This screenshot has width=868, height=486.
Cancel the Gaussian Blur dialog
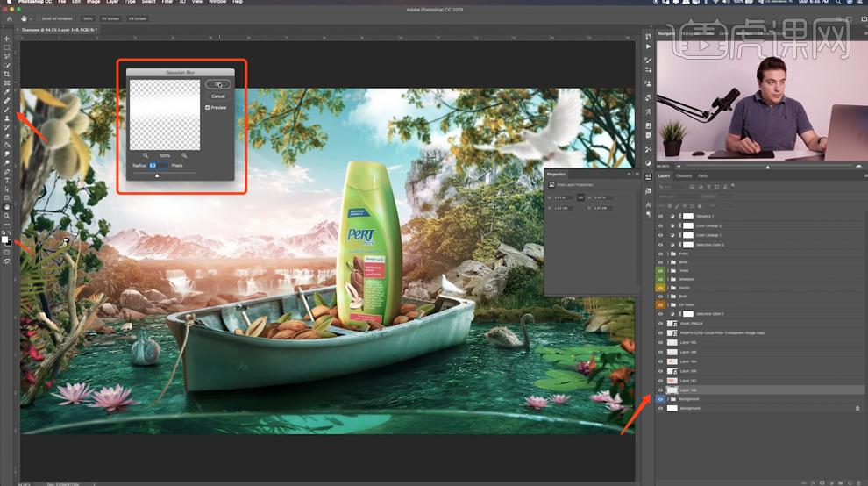click(x=218, y=96)
